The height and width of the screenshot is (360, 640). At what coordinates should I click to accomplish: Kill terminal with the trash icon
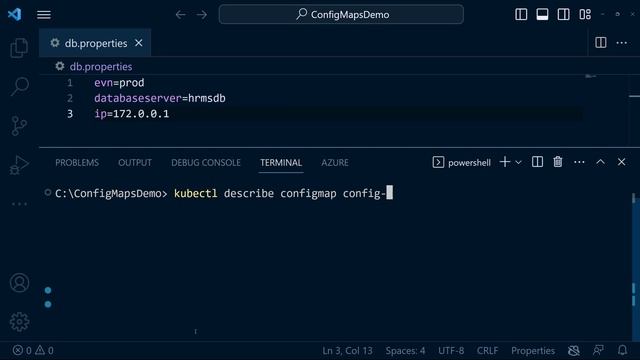click(558, 162)
